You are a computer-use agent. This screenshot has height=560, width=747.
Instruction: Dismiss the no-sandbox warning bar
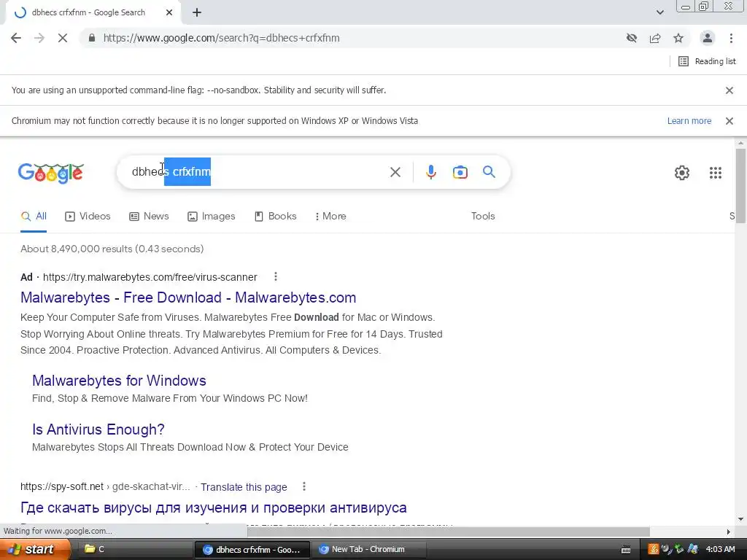pos(729,90)
